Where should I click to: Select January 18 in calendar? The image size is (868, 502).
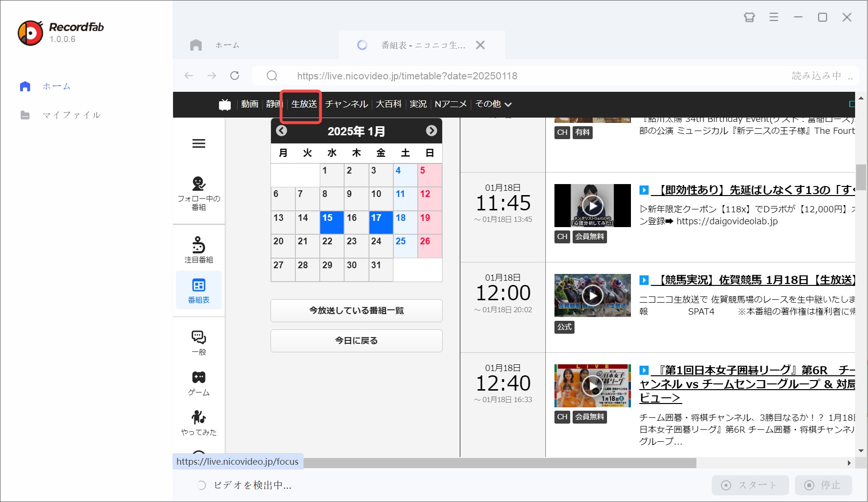click(405, 222)
